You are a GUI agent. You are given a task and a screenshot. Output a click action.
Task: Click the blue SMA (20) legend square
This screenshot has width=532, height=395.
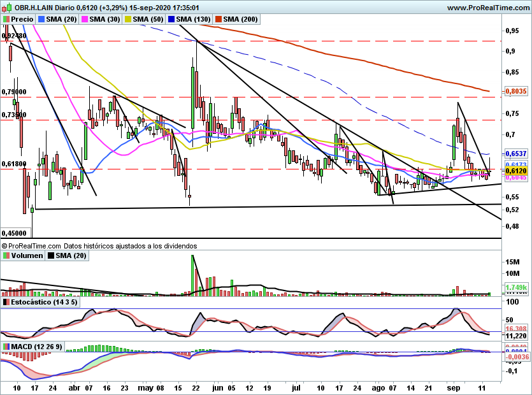tap(43, 20)
